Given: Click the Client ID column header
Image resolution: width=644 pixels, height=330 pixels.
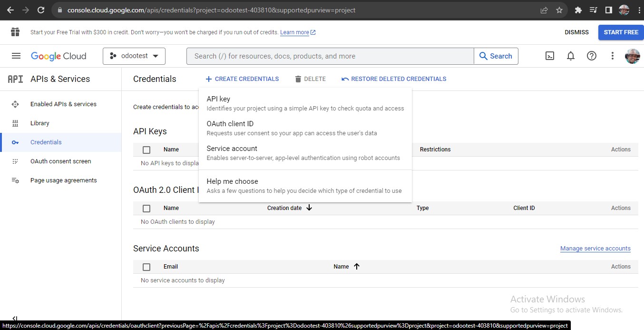Looking at the screenshot, I should click(524, 208).
